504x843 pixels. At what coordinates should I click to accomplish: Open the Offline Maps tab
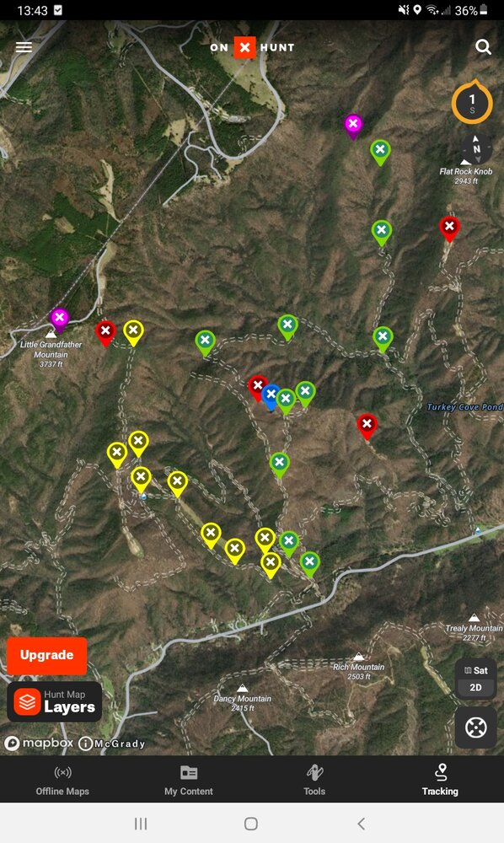62,780
